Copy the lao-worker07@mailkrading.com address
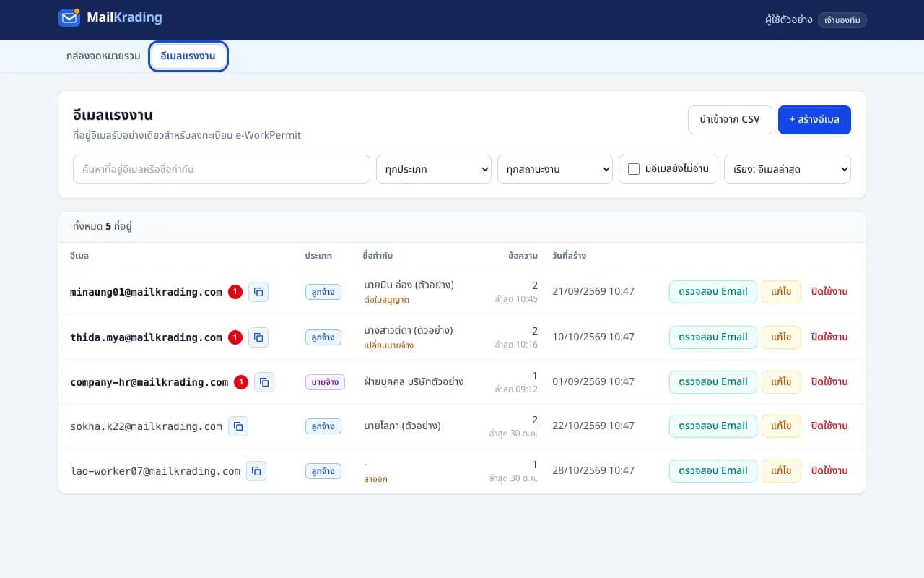924x578 pixels. pos(256,471)
